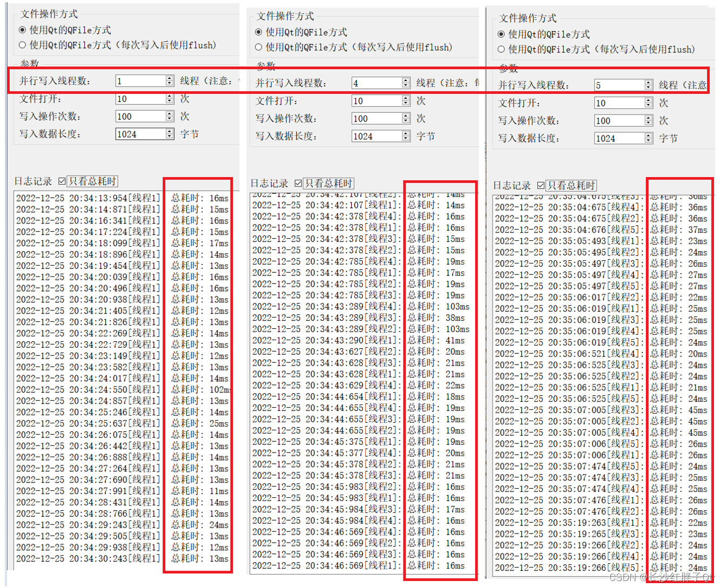Step 写入数据长度 spinner arrows in middle panel
Viewport: 721px width, 588px height.
406,137
